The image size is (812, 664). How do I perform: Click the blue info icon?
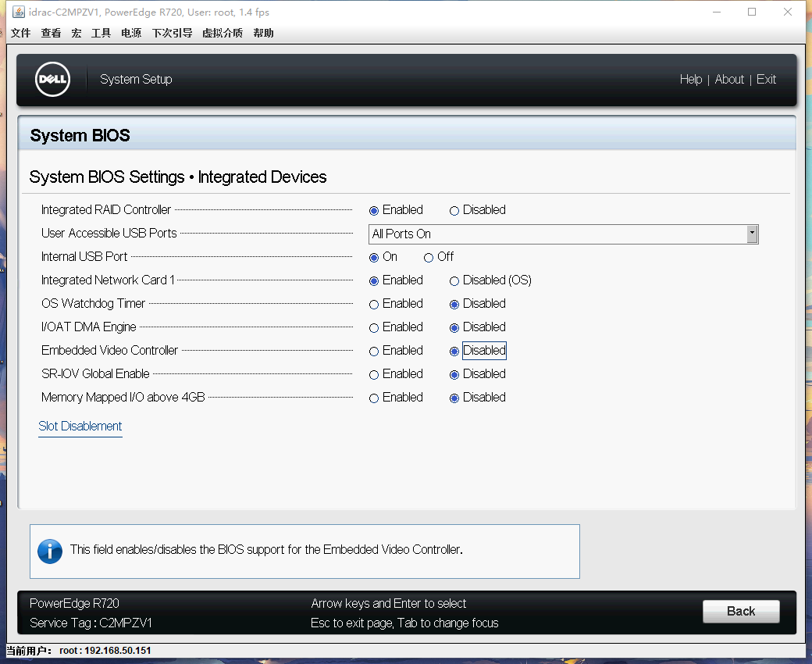50,551
